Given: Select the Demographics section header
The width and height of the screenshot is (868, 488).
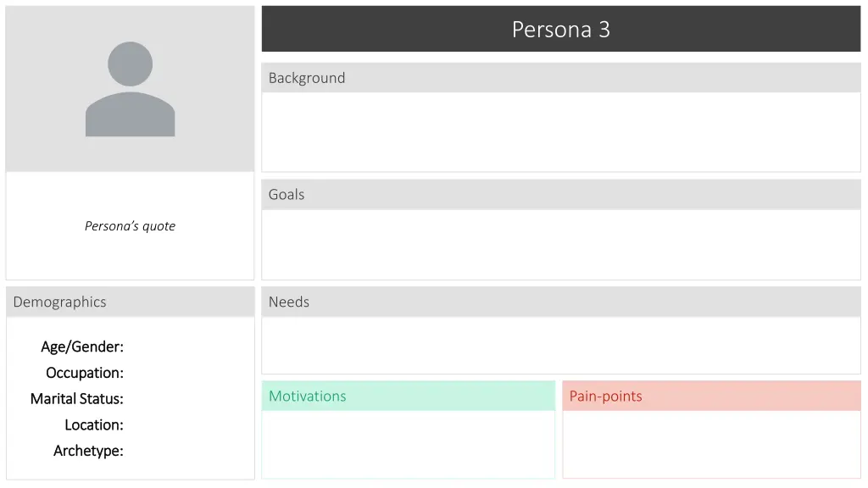Looking at the screenshot, I should pos(130,302).
